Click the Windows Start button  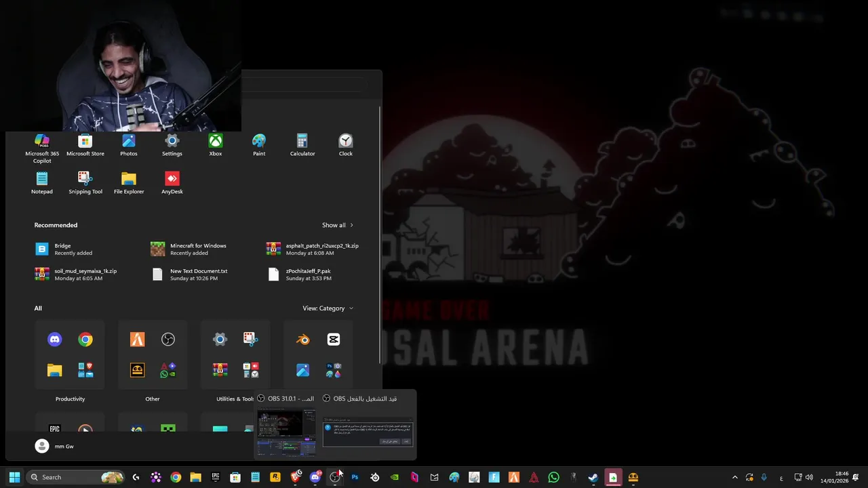(14, 477)
